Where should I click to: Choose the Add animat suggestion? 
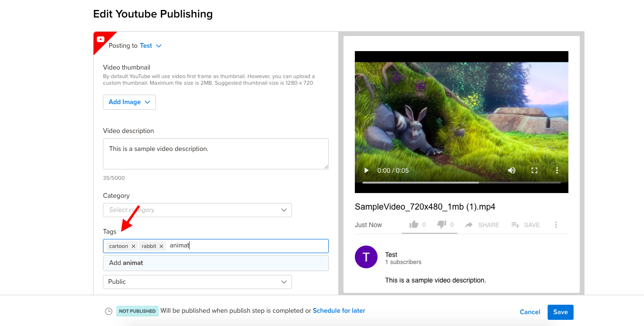[x=216, y=263]
